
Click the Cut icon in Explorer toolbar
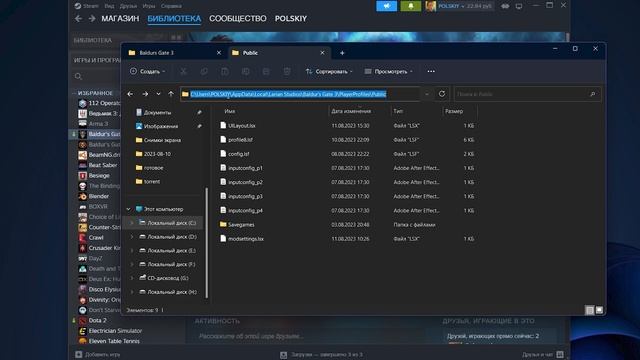[184, 71]
